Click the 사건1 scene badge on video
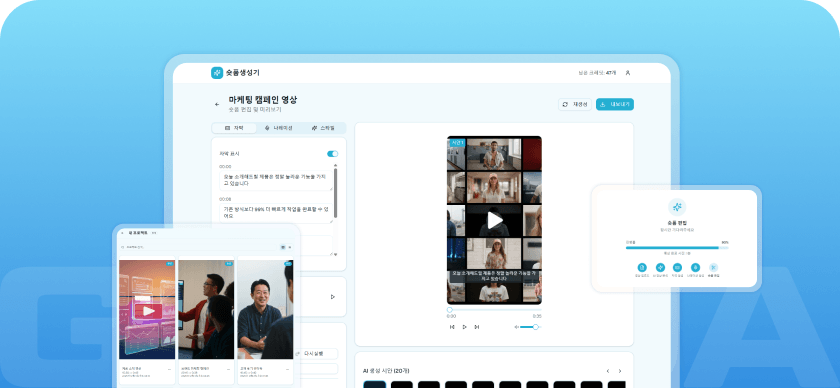 [x=457, y=143]
